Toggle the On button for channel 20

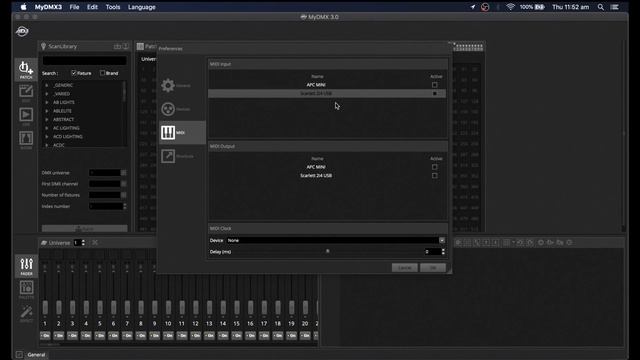click(x=305, y=336)
